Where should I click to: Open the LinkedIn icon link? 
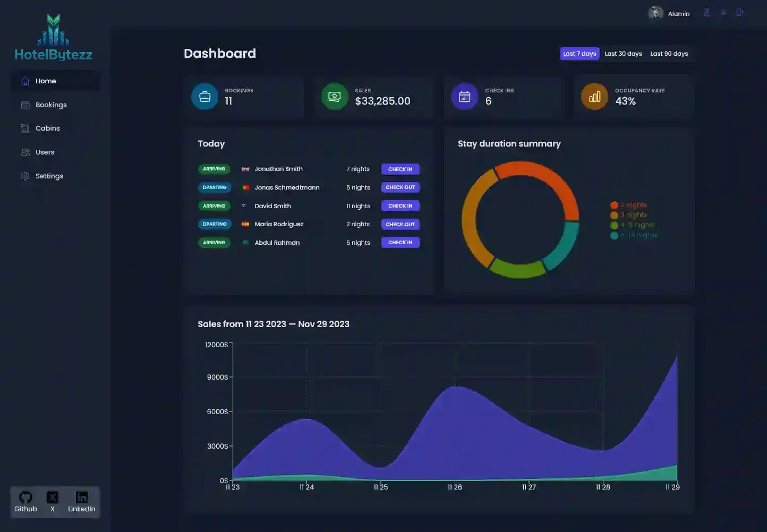[82, 497]
